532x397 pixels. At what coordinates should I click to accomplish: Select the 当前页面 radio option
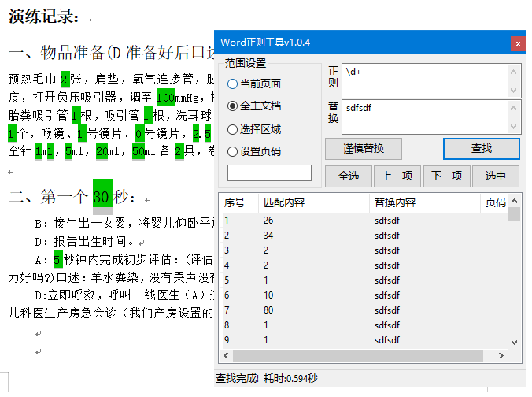click(232, 84)
